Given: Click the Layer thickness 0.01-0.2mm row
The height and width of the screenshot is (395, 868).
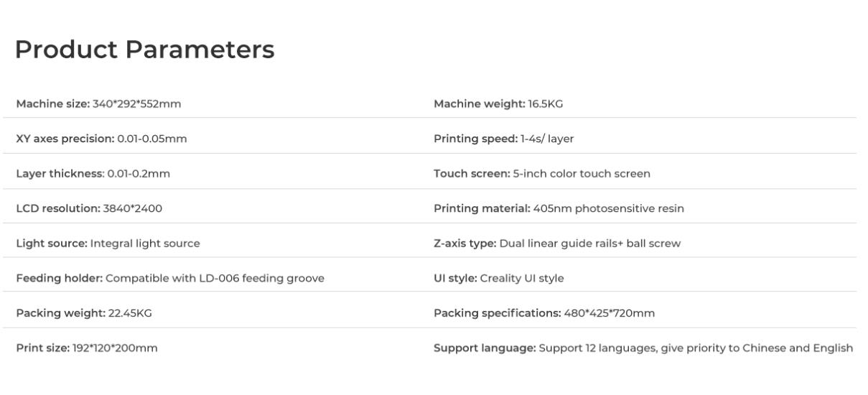Looking at the screenshot, I should point(93,173).
